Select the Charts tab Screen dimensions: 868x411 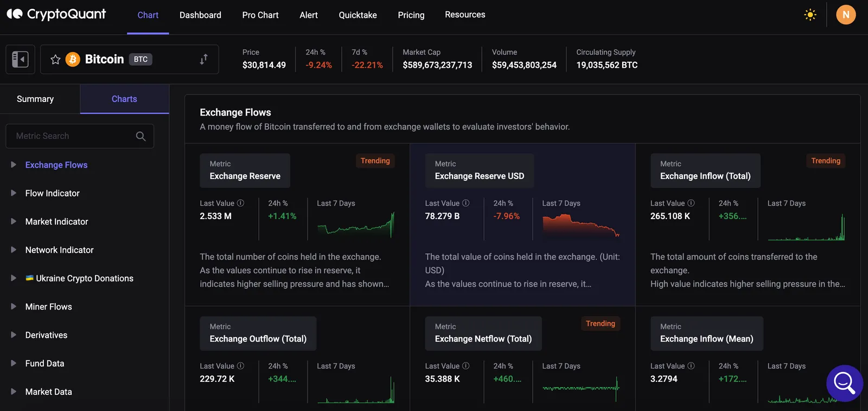click(x=124, y=99)
